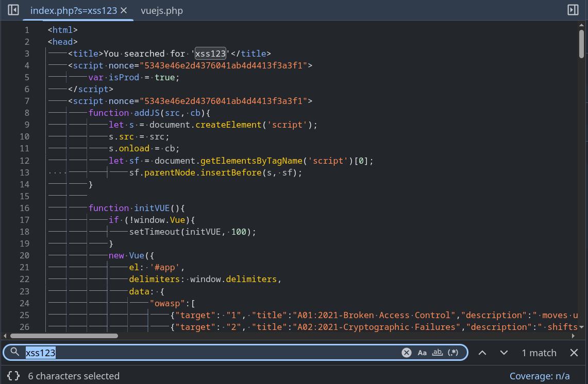This screenshot has height=384, width=588.
Task: Expand the right panel with the sidebar icon
Action: point(573,10)
